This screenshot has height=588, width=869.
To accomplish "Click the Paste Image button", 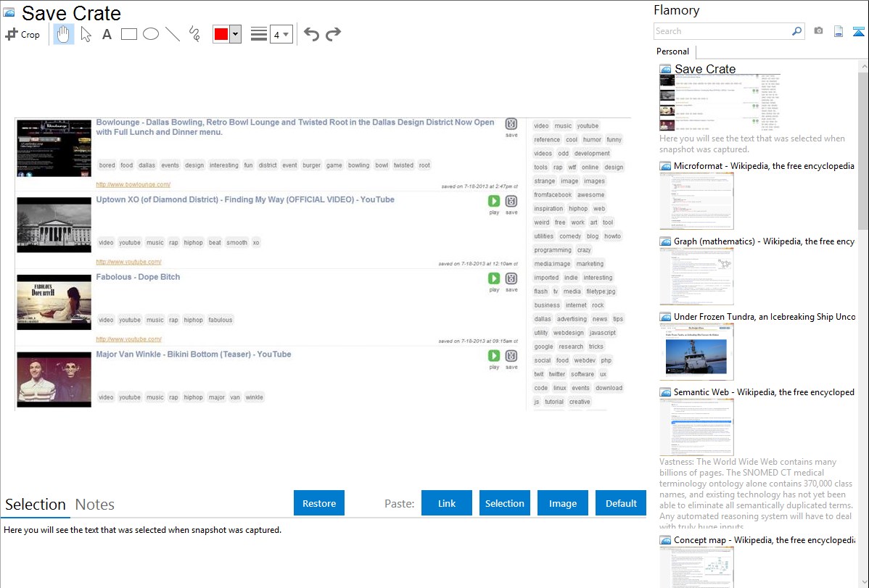I will click(562, 503).
